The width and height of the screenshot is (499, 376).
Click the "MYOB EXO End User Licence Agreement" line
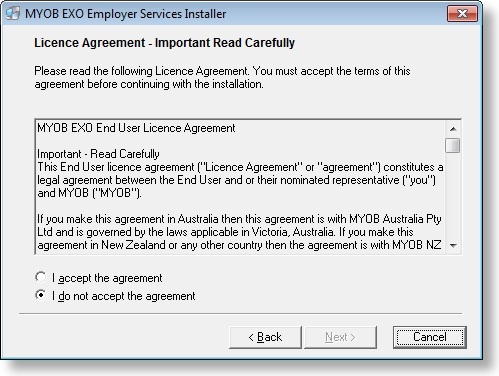coord(136,128)
